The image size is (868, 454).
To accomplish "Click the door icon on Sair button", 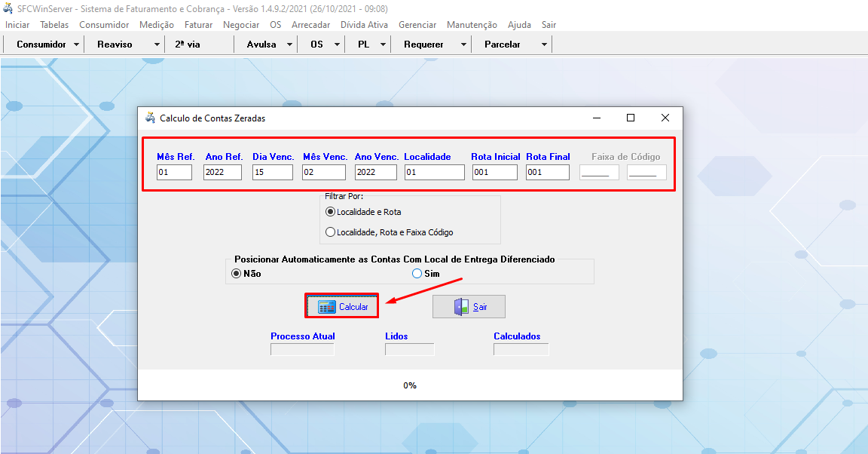I will [461, 307].
